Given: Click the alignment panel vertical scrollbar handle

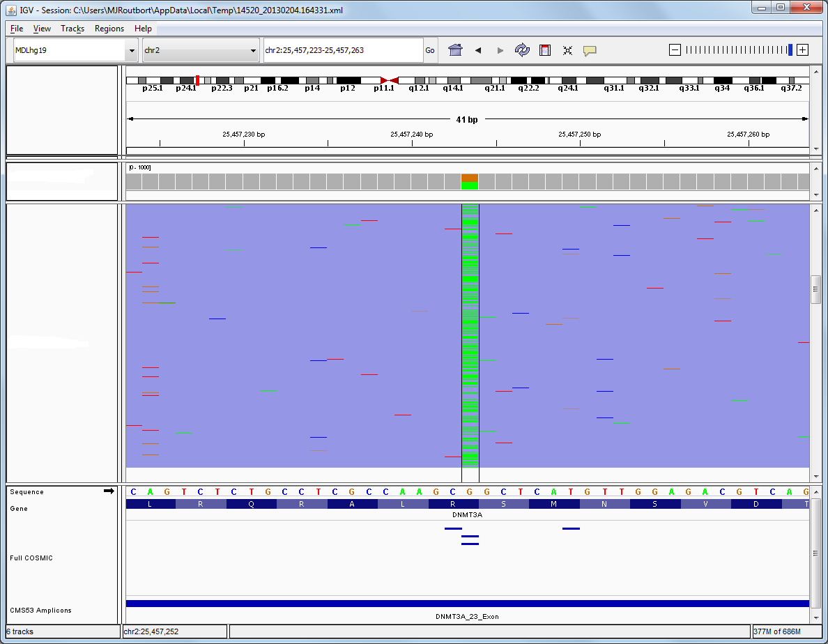Looking at the screenshot, I should click(x=816, y=289).
